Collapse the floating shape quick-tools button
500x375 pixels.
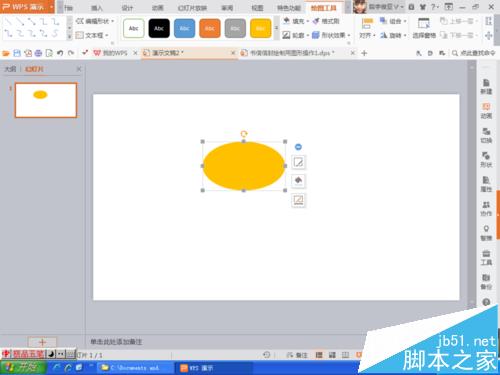[298, 147]
